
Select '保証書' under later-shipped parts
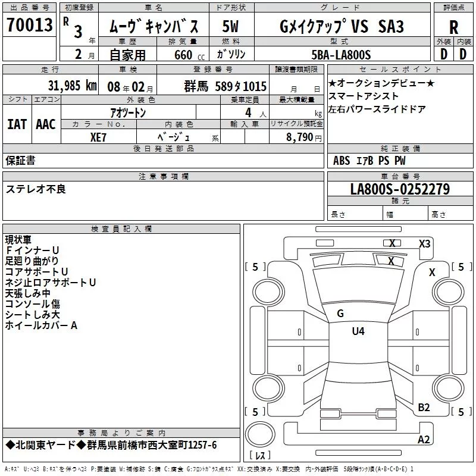[20, 160]
